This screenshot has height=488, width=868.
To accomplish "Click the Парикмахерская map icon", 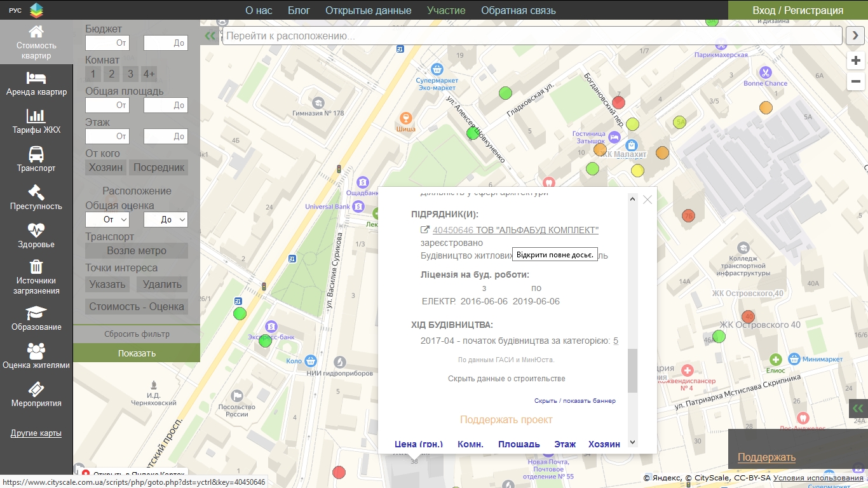I will click(x=721, y=44).
